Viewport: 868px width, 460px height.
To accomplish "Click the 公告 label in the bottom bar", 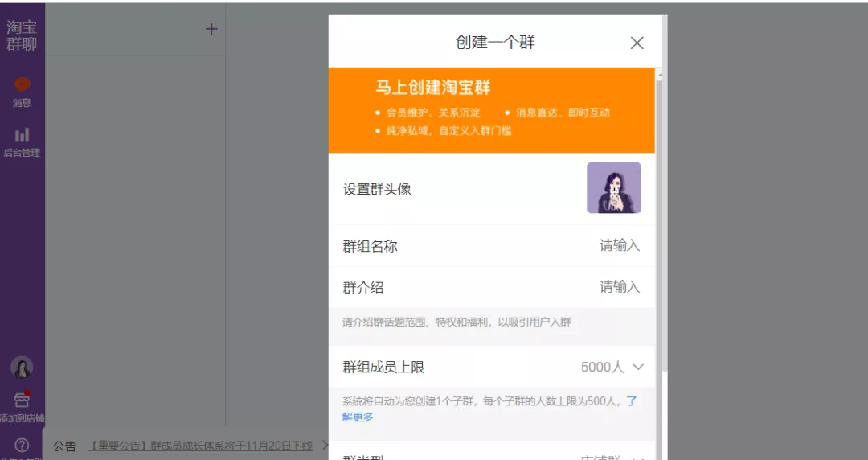I will pyautogui.click(x=64, y=446).
